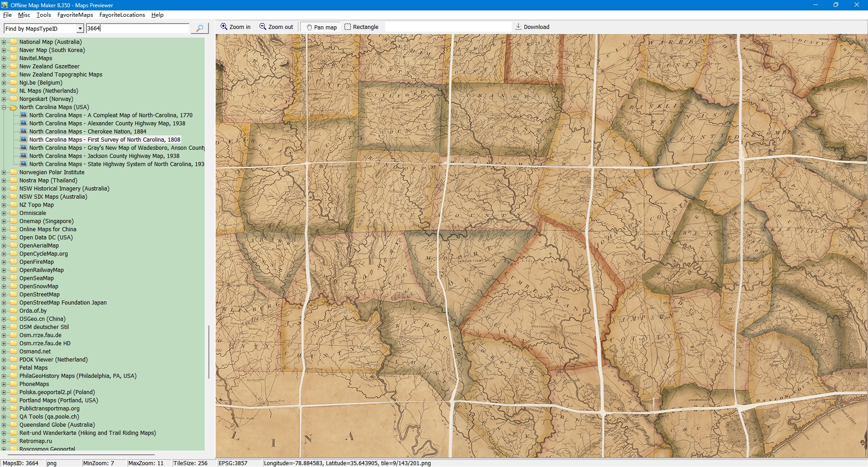Activate the Zoom out tool
Screen dimensions: 868x467
pos(276,27)
